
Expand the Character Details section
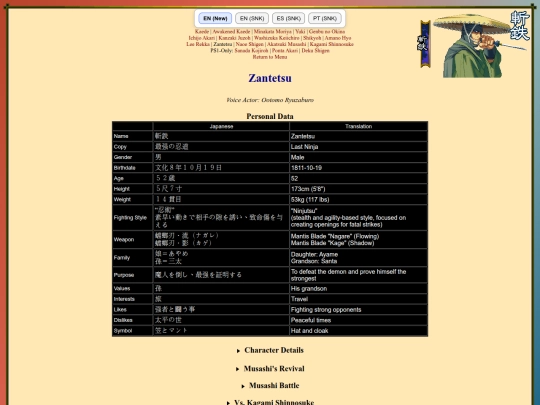point(270,350)
